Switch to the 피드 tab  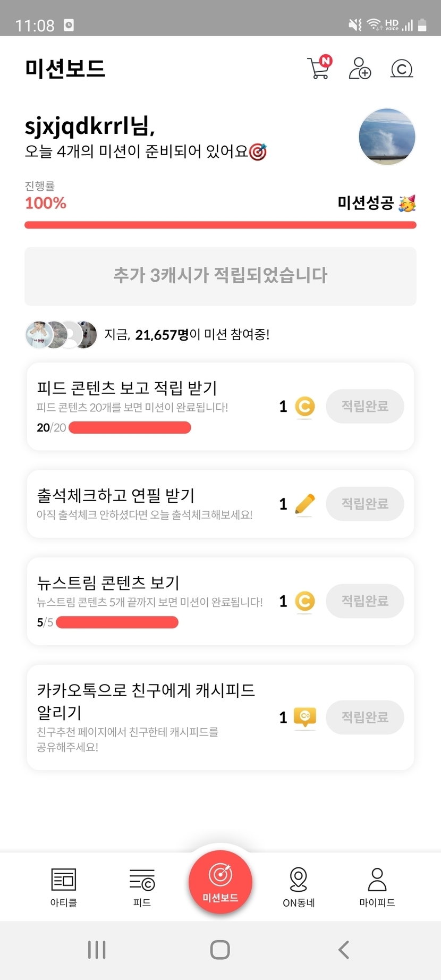pyautogui.click(x=142, y=887)
